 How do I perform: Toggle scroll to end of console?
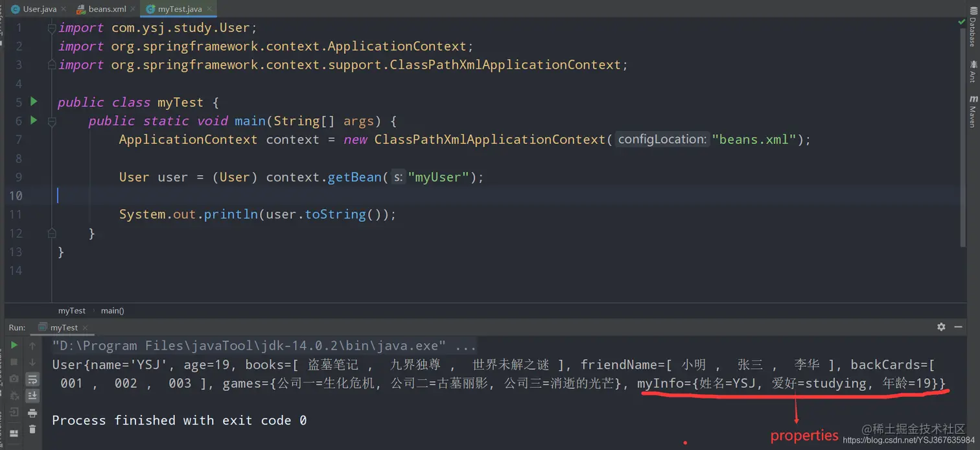tap(32, 396)
